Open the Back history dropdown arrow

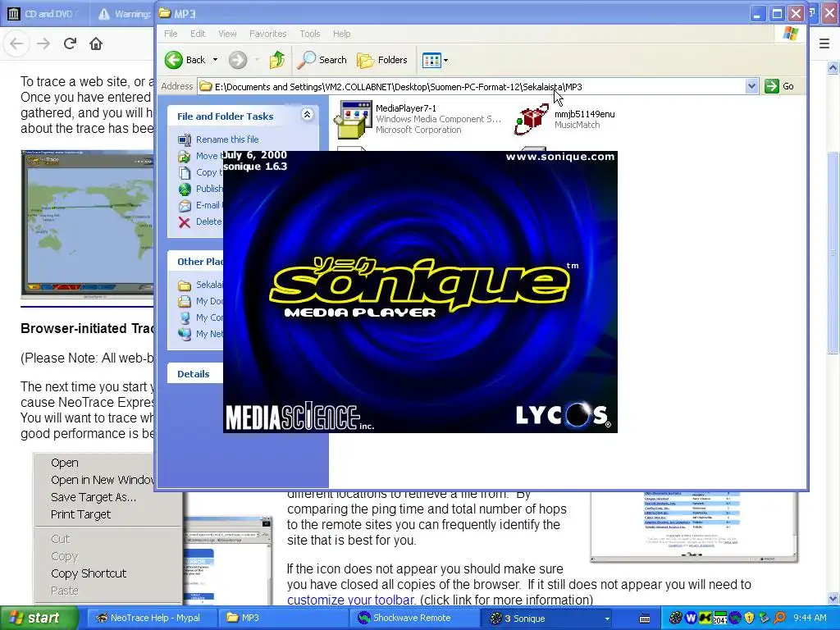[x=216, y=59]
